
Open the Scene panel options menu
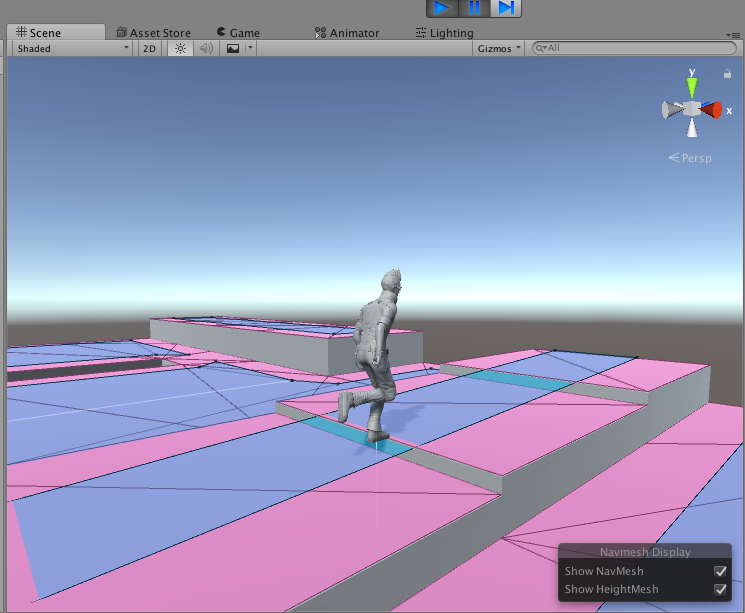(733, 35)
